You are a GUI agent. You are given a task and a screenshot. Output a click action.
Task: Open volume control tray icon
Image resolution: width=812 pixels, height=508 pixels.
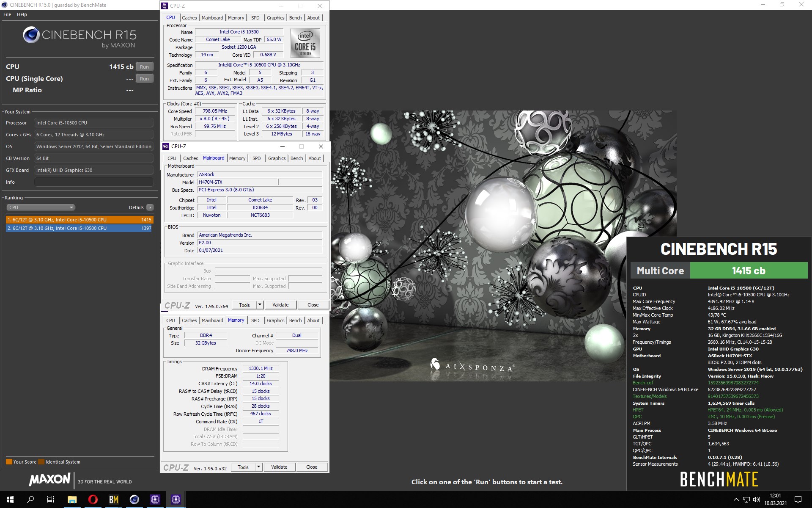click(757, 500)
